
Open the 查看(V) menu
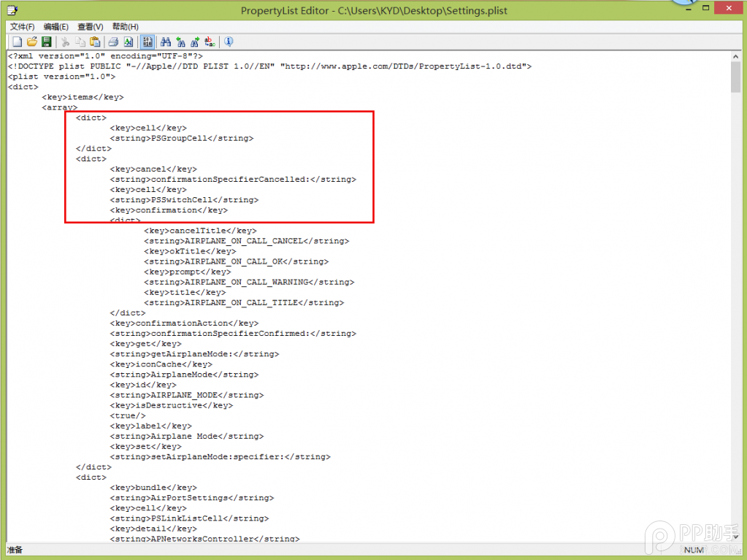91,27
